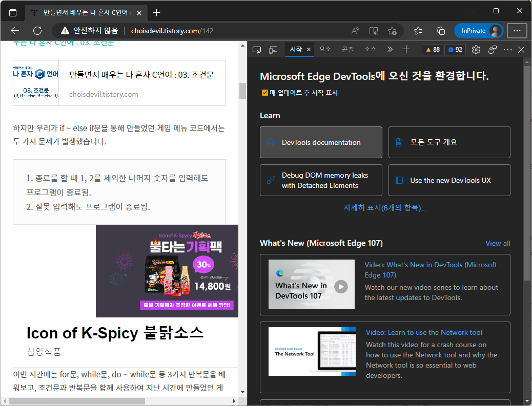Open The Network Tool video thumbnail
The width and height of the screenshot is (532, 406).
pos(312,351)
